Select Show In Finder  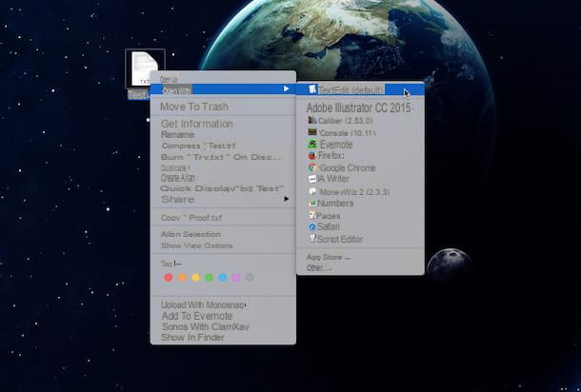192,338
